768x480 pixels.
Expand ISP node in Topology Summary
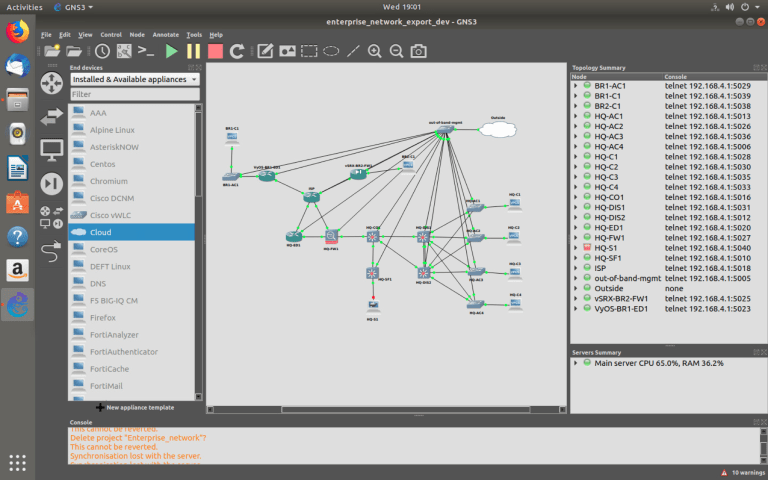coord(576,268)
